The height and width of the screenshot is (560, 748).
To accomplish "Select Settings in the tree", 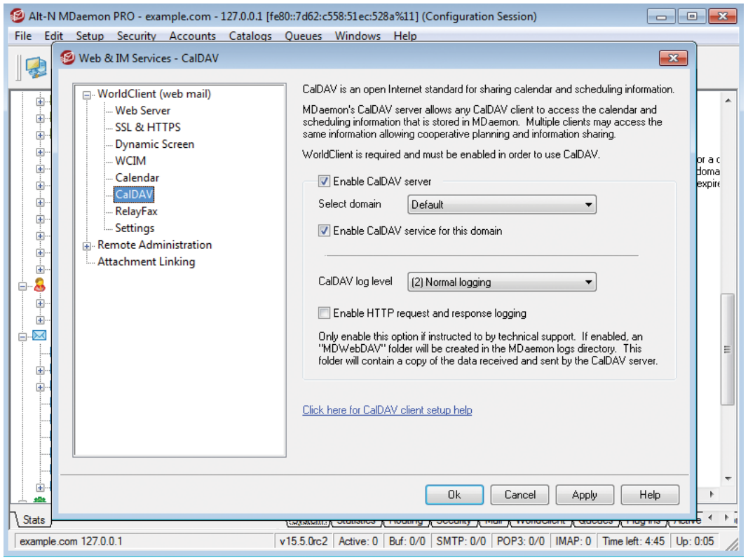I will [x=135, y=228].
